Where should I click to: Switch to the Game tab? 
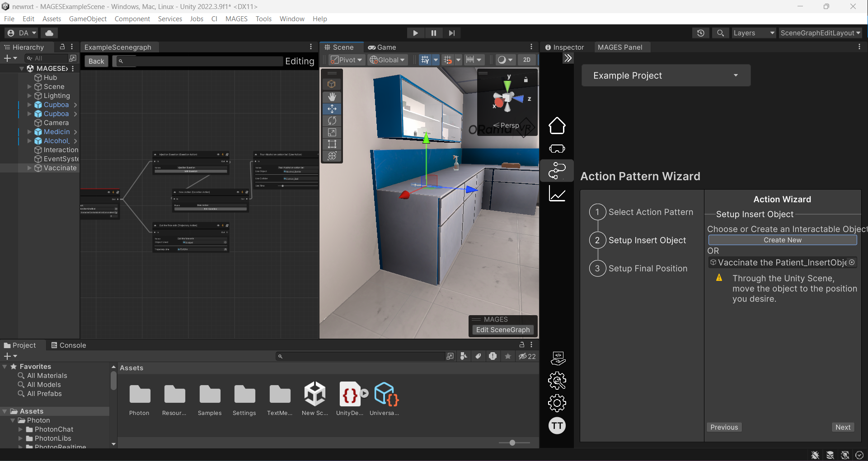[382, 47]
